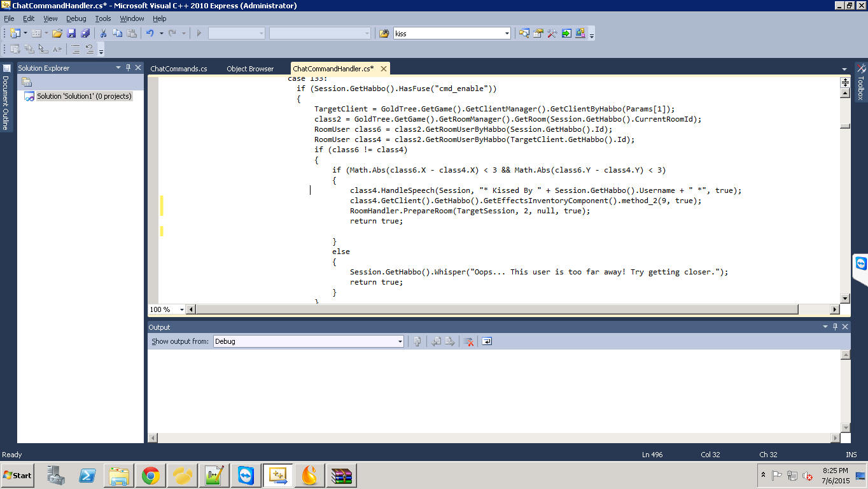The width and height of the screenshot is (868, 489).
Task: Click the Copy toolbar icon
Action: click(117, 33)
